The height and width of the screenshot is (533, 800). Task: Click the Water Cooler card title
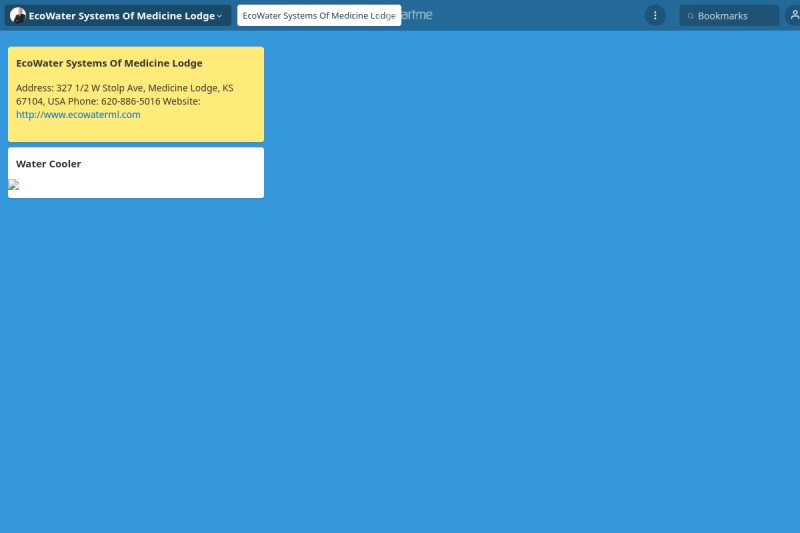pyautogui.click(x=48, y=164)
